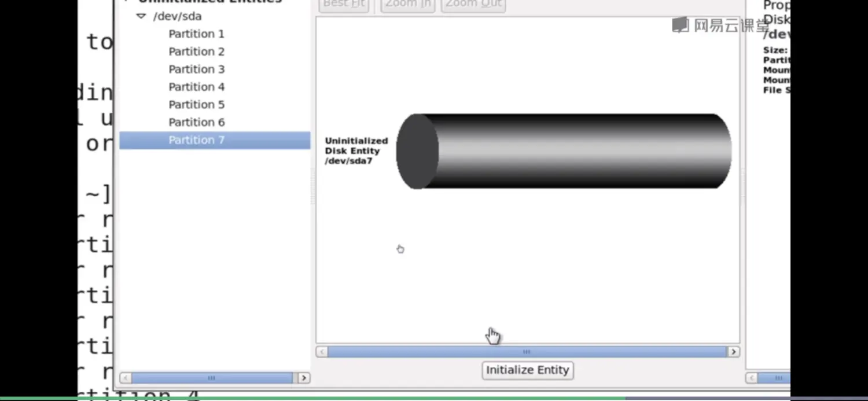Click right arrow of tree panel scrollbar
The height and width of the screenshot is (401, 868).
[304, 378]
